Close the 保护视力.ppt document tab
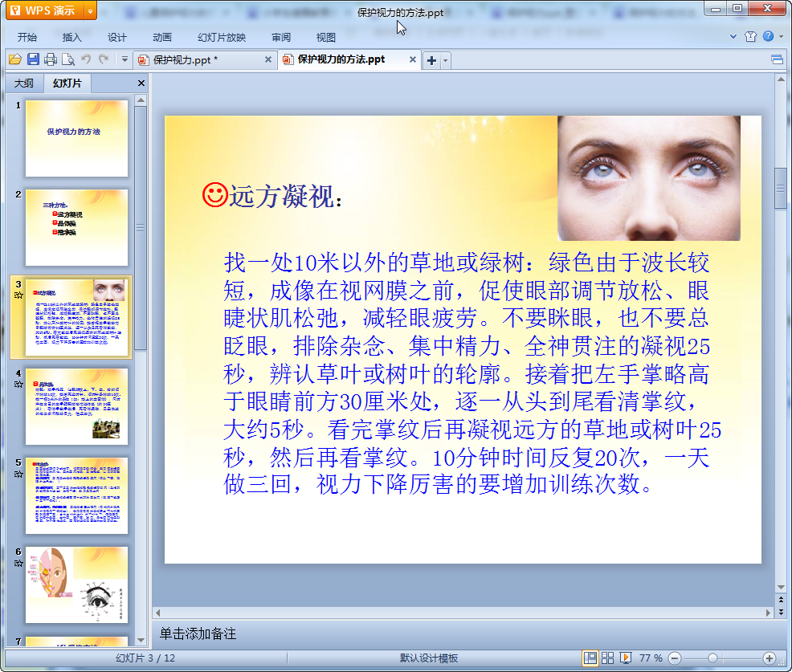Viewport: 792px width, 672px height. point(268,59)
